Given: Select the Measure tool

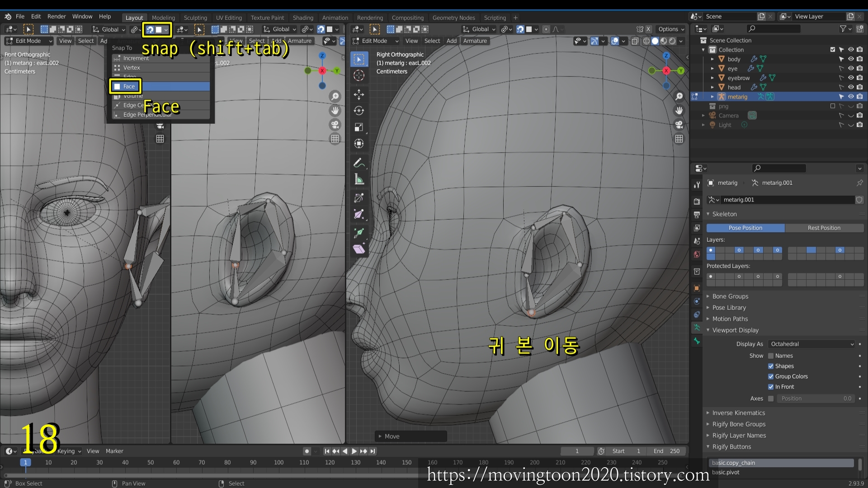Looking at the screenshot, I should (x=359, y=179).
